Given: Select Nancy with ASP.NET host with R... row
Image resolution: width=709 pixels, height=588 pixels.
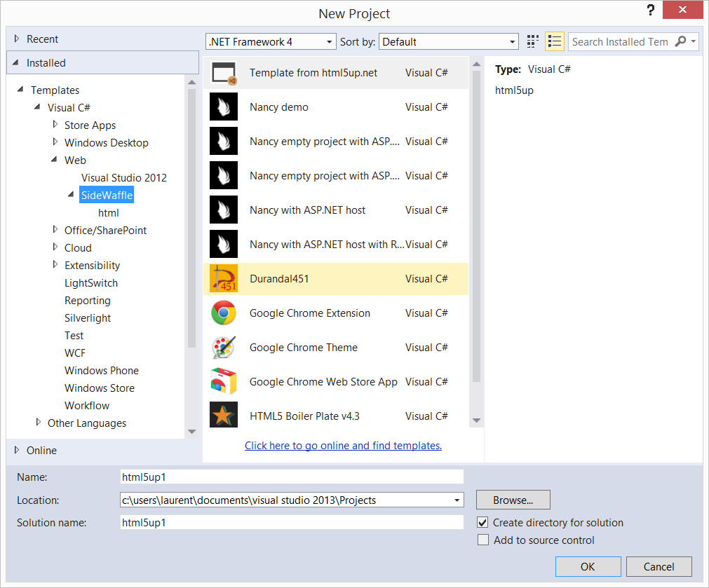Looking at the screenshot, I should click(x=336, y=245).
